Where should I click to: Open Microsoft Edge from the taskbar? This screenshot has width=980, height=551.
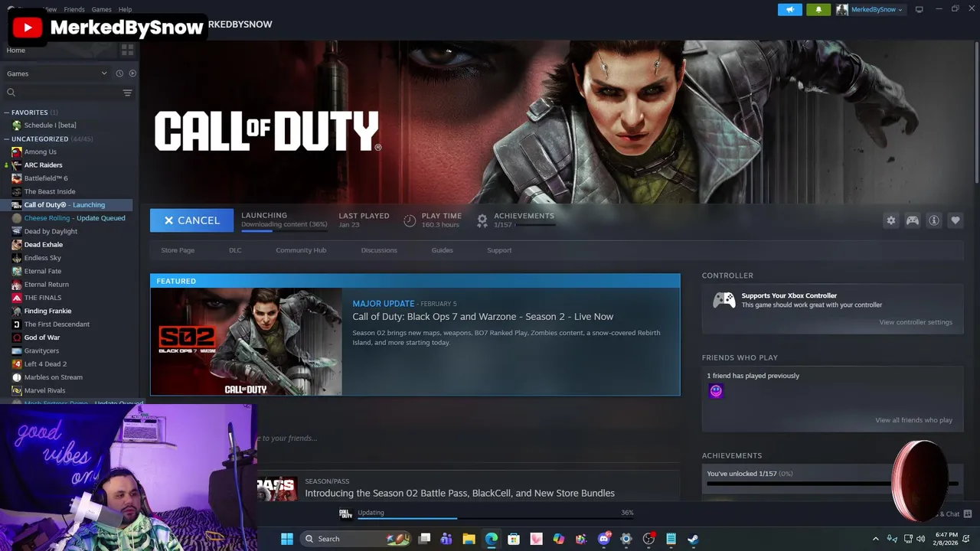pyautogui.click(x=492, y=539)
